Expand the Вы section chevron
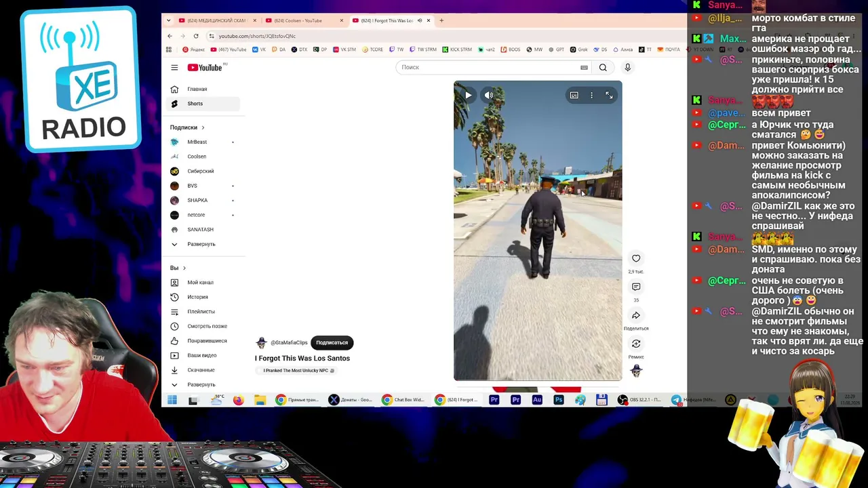 [x=184, y=268]
